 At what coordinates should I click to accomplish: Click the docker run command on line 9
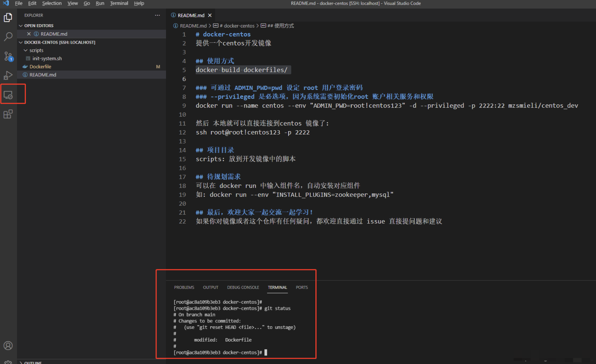click(x=387, y=106)
